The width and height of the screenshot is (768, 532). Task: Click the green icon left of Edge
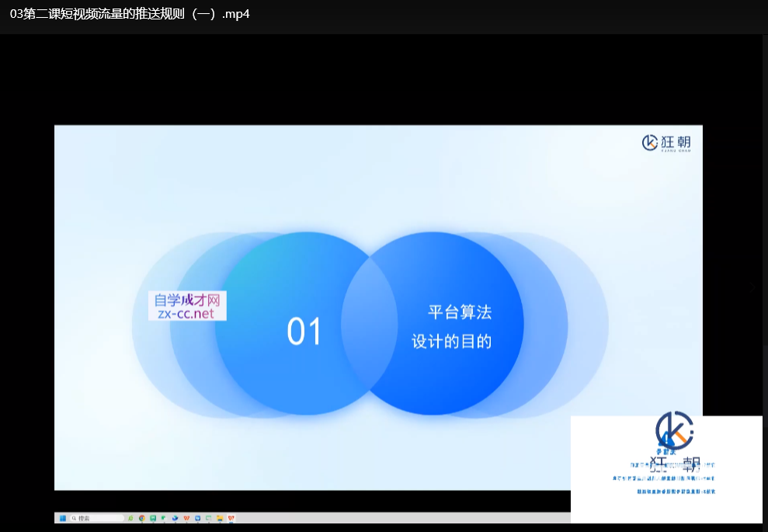[x=164, y=518]
